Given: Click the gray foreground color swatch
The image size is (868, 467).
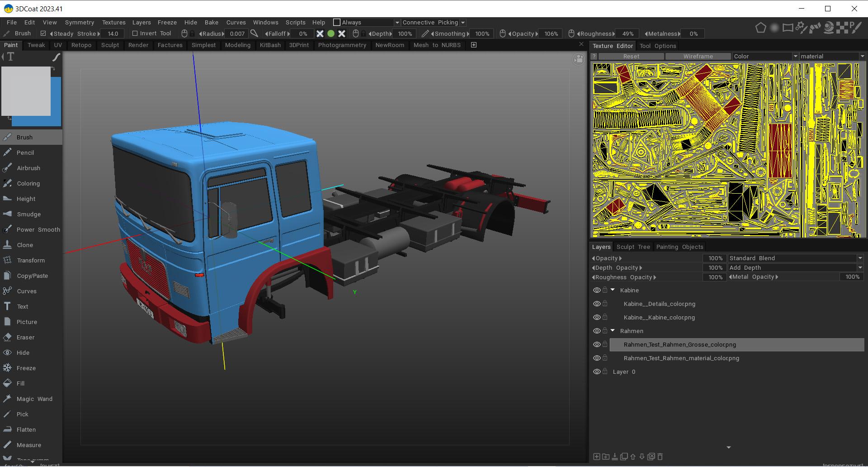Looking at the screenshot, I should [26, 91].
